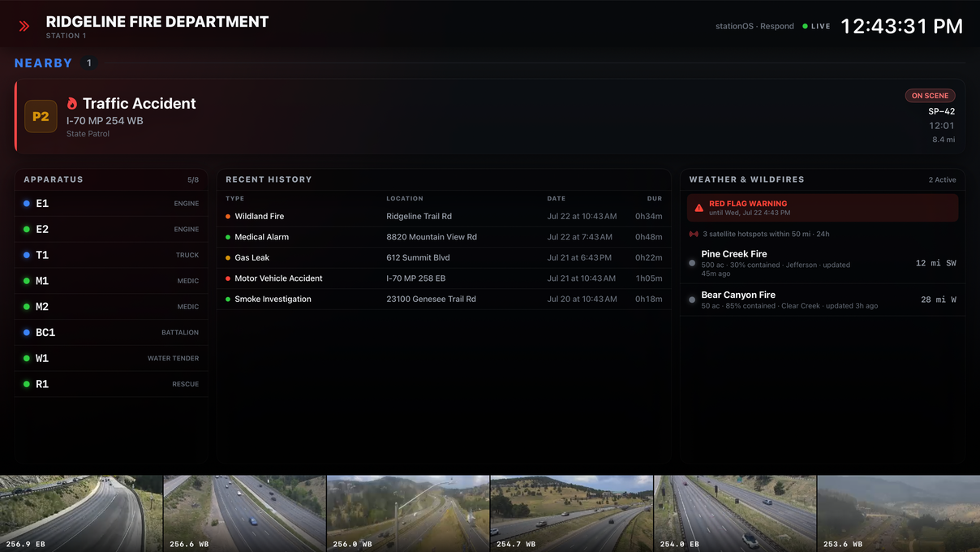
Task: Select the BC1 Battalion apparatus row
Action: 111,332
